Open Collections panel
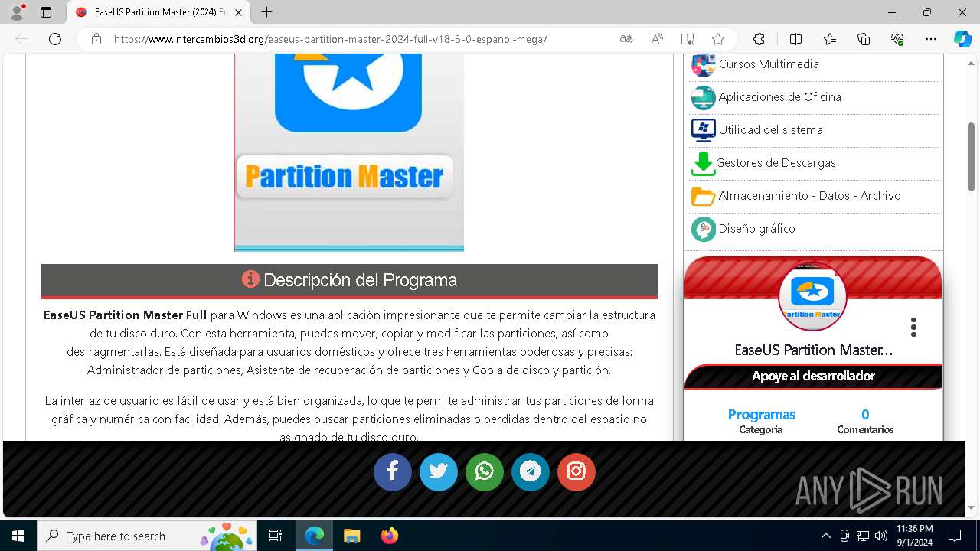 864,39
